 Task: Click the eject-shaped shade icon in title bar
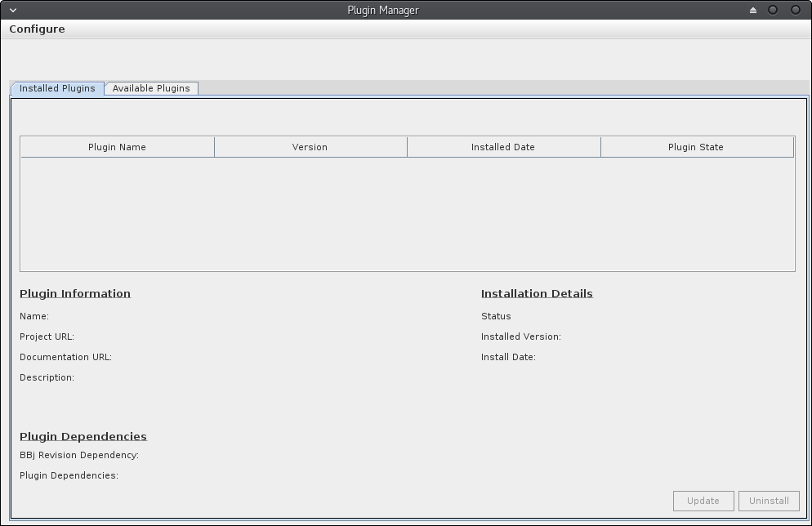click(753, 10)
